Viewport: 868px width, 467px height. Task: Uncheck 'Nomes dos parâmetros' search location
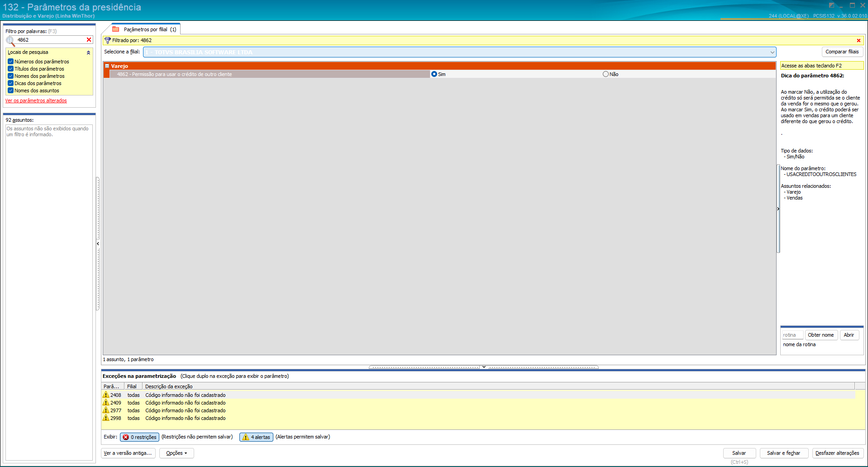[x=10, y=76]
